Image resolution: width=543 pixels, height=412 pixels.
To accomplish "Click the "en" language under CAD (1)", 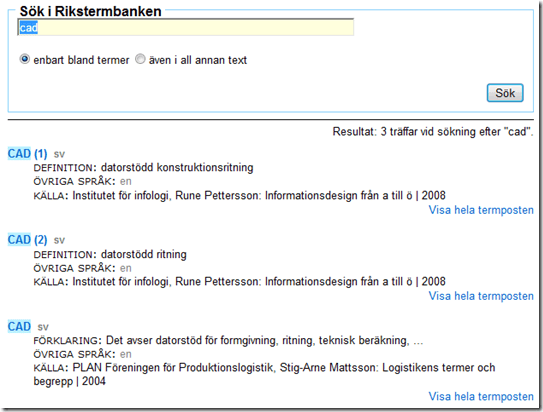I will (126, 181).
